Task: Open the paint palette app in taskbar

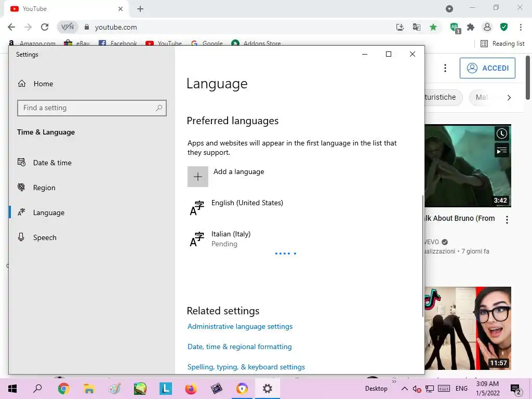Action: click(114, 389)
